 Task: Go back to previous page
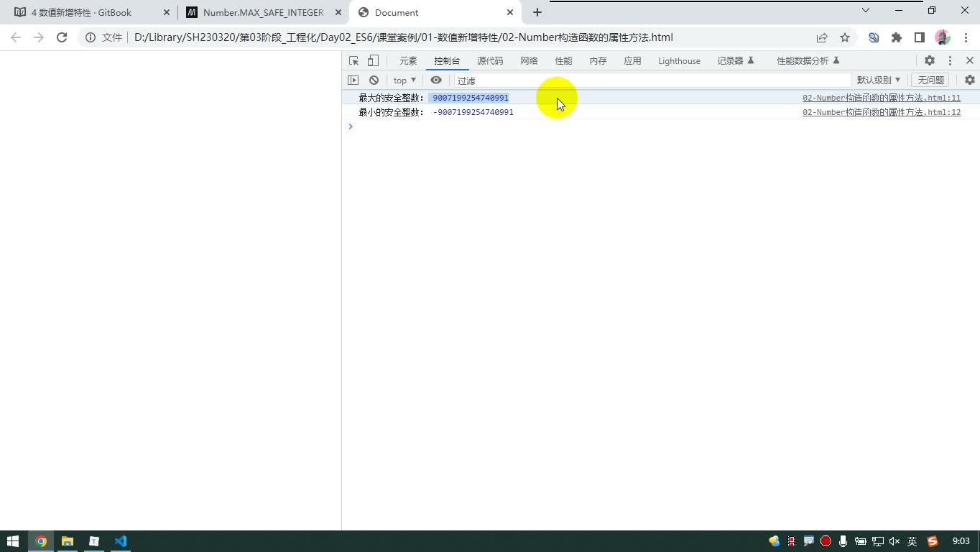coord(16,37)
